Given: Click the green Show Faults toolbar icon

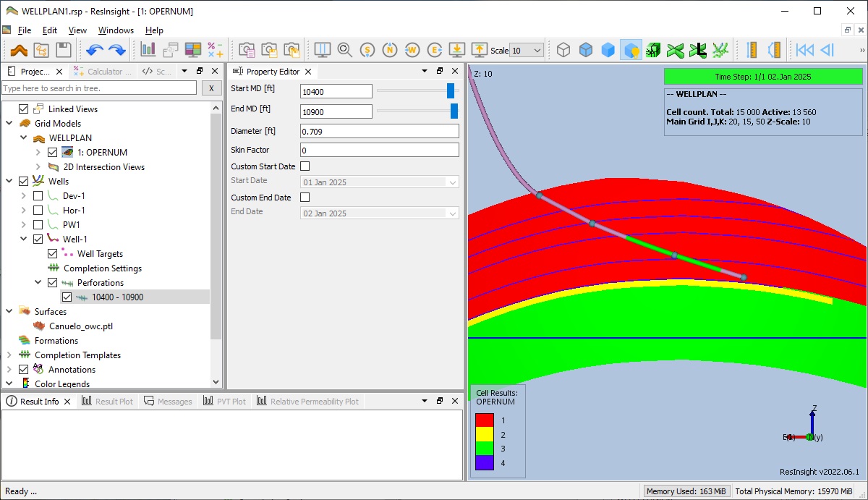Looking at the screenshot, I should (x=653, y=49).
